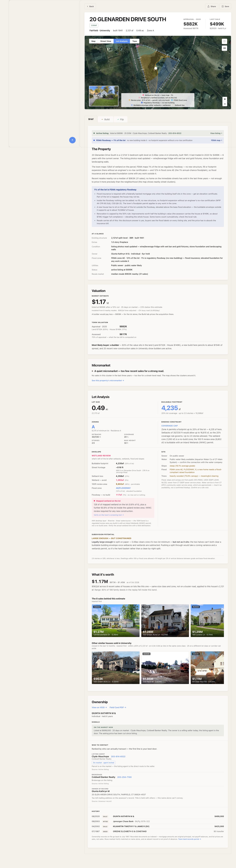236x868 pixels.
Task: Share this property listing
Action: (212, 6)
